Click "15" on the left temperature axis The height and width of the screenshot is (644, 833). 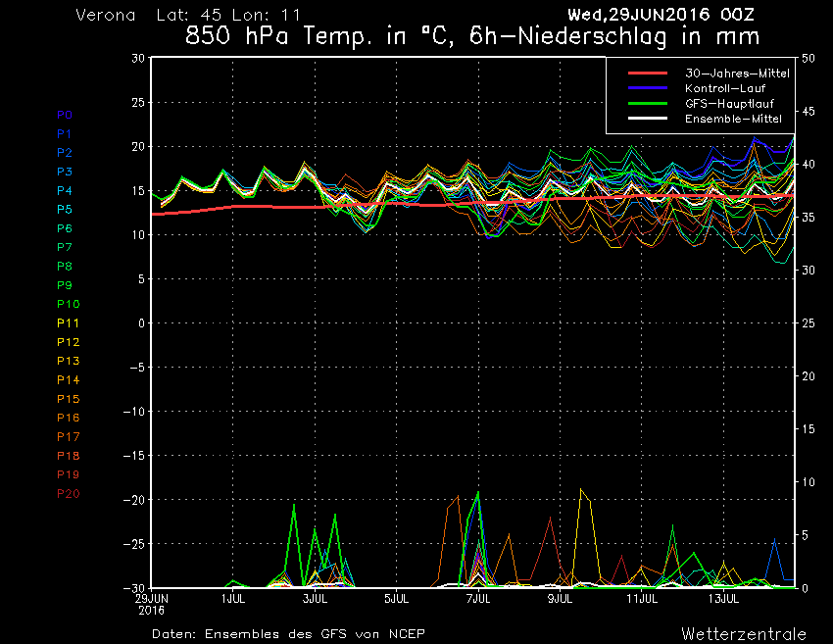138,191
